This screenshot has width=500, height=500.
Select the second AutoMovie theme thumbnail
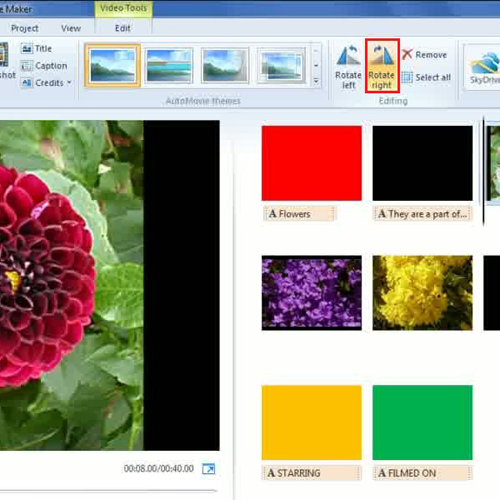click(x=169, y=65)
